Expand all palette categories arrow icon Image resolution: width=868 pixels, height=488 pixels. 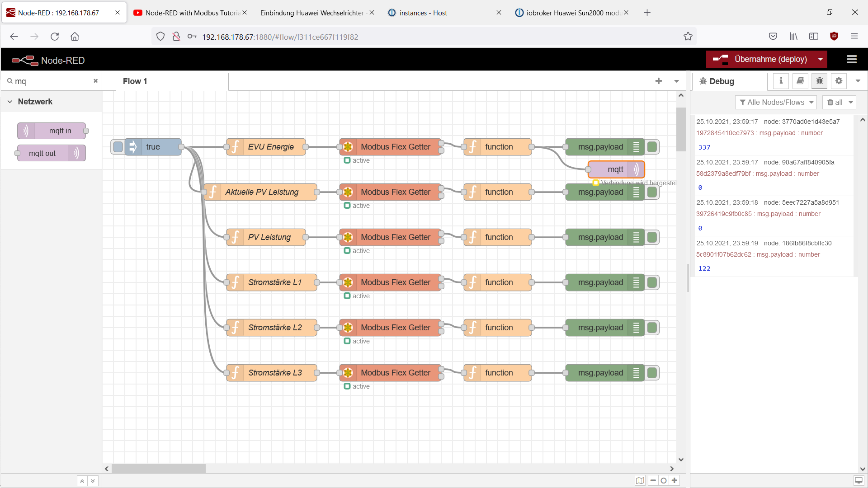click(93, 481)
